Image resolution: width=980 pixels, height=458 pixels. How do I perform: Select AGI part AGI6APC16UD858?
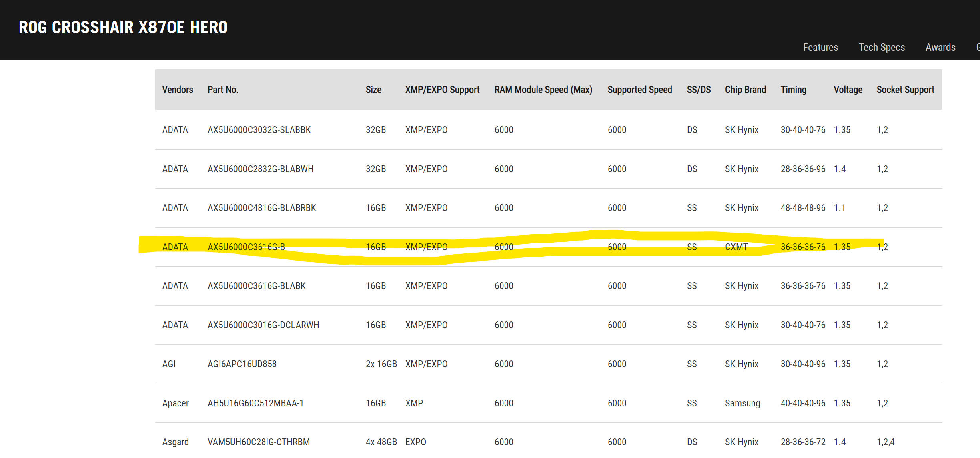[242, 364]
